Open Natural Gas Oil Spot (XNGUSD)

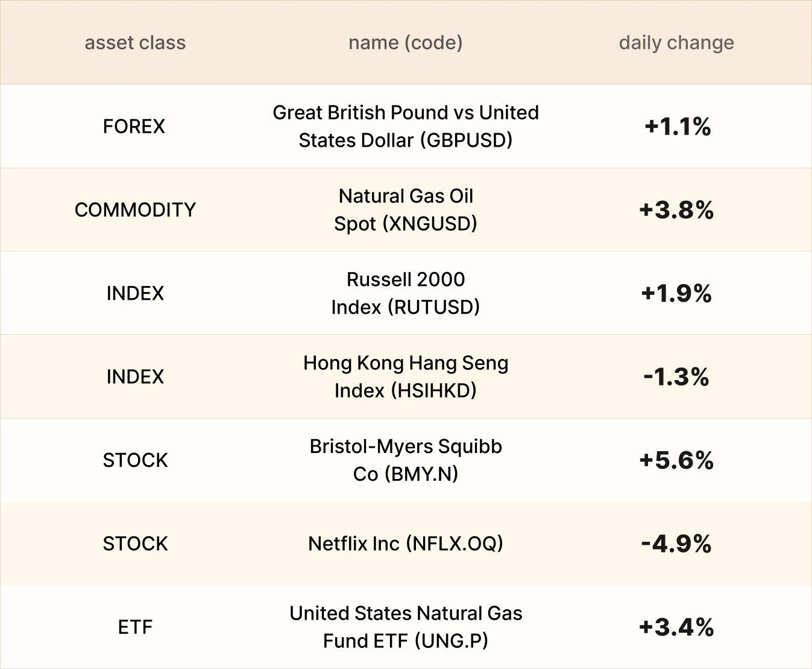[x=405, y=210]
